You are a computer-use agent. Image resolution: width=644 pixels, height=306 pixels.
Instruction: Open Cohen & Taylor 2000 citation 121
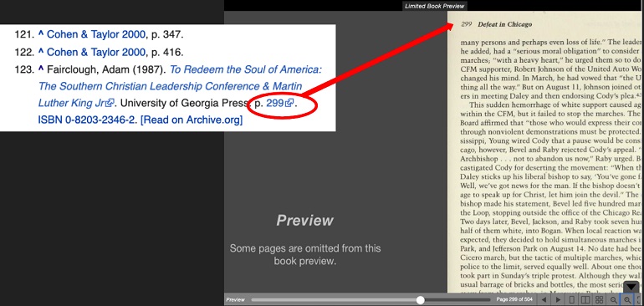(95, 34)
